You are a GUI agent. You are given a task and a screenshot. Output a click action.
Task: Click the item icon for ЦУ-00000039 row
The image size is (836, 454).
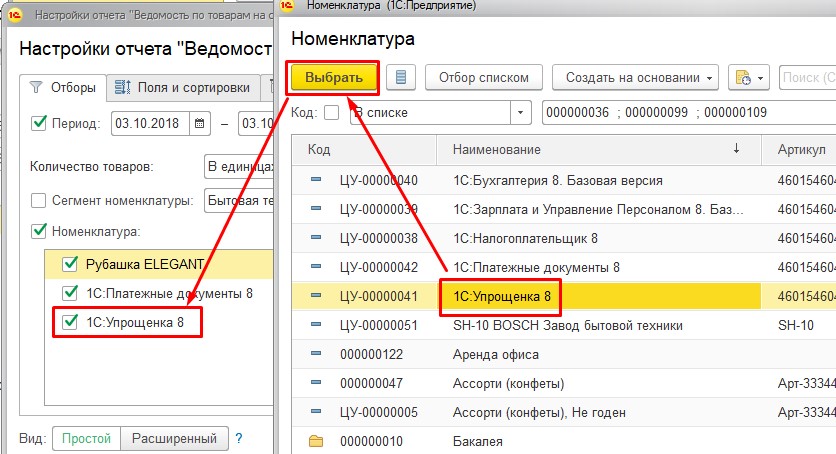[316, 209]
